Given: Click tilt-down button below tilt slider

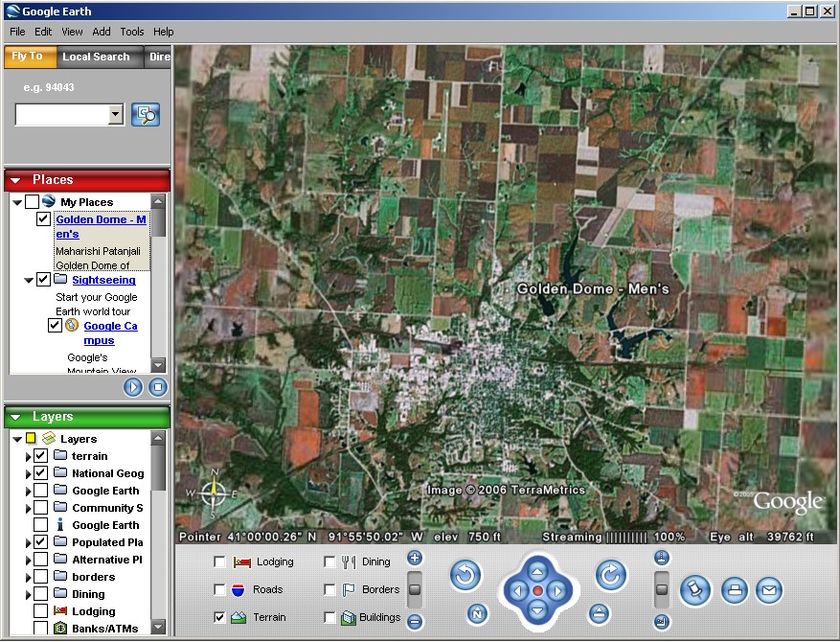Looking at the screenshot, I should pyautogui.click(x=662, y=622).
